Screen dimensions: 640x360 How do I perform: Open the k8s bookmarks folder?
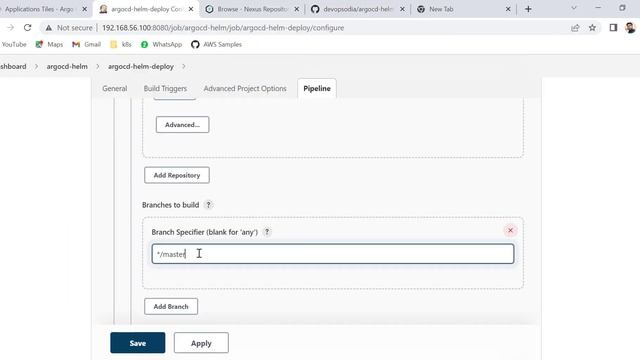(121, 44)
